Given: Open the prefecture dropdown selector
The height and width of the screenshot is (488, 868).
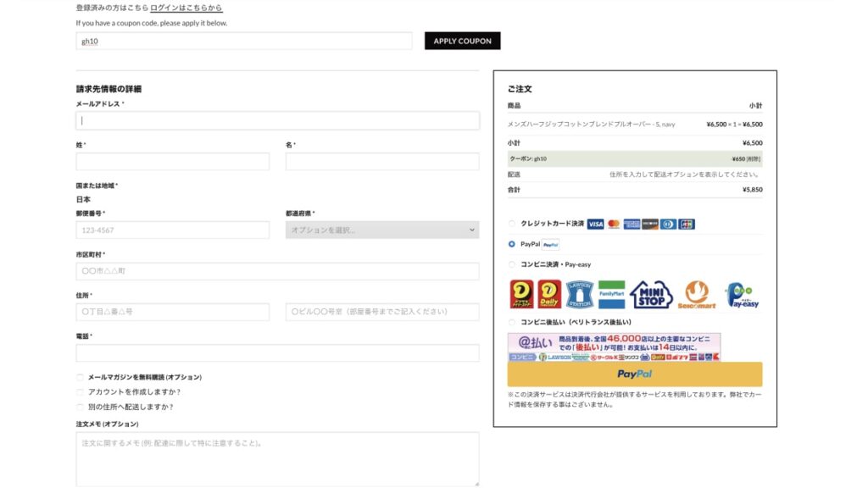Looking at the screenshot, I should 382,230.
